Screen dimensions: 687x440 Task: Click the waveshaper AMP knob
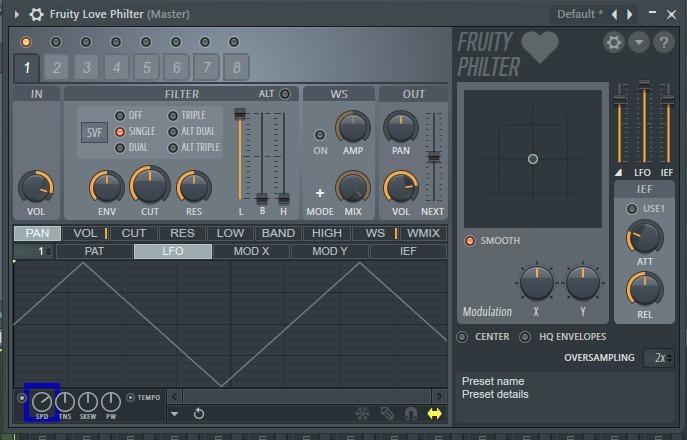(353, 128)
